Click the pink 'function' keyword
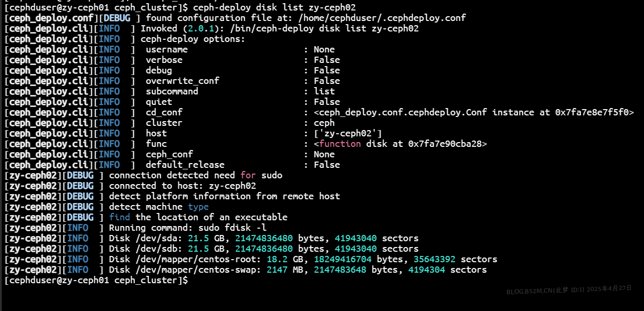The height and width of the screenshot is (311, 644). (340, 144)
